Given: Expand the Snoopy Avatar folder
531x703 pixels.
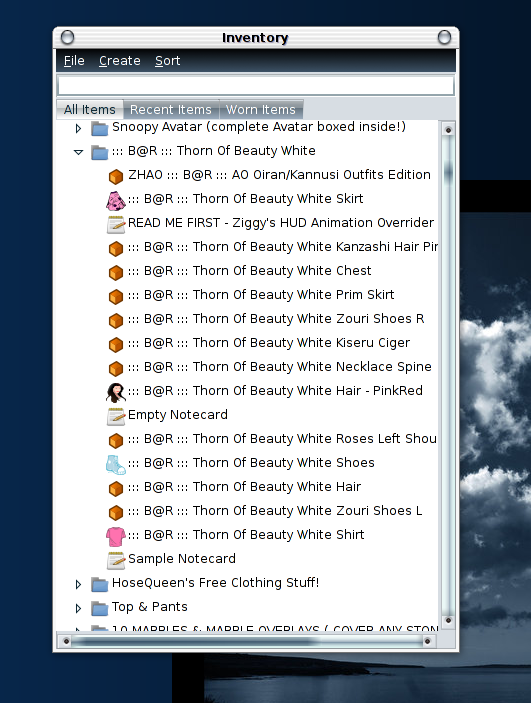Looking at the screenshot, I should [78, 129].
